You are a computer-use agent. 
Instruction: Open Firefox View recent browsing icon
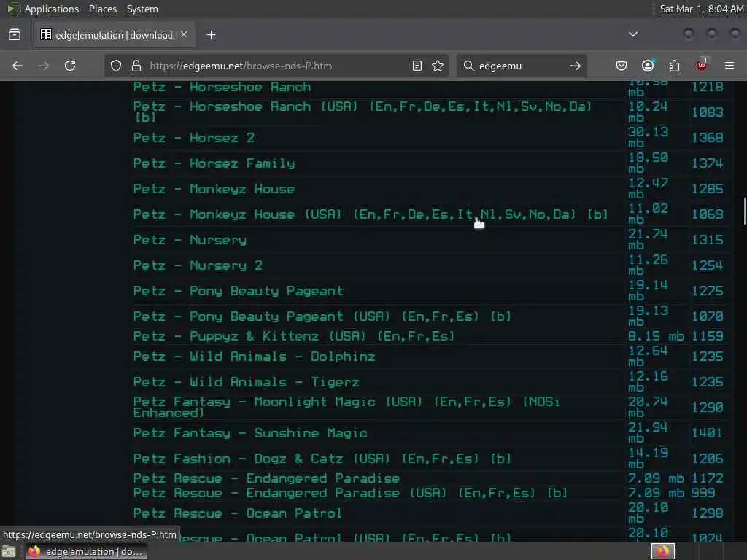[x=15, y=35]
